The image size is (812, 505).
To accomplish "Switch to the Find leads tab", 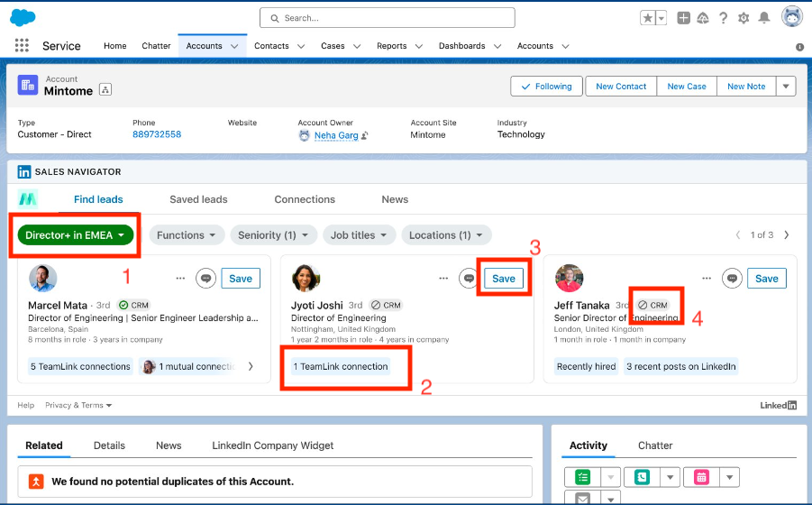I will coord(98,199).
